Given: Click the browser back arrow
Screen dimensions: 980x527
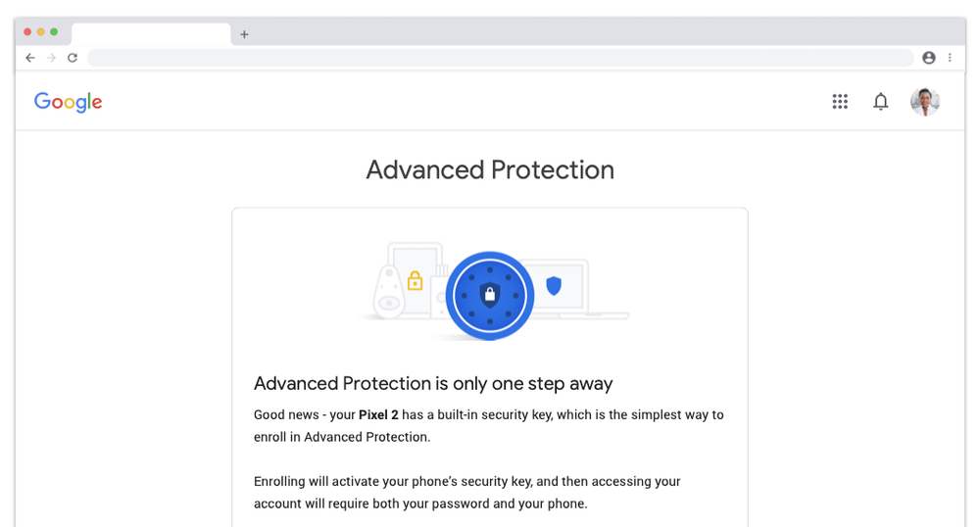Looking at the screenshot, I should pyautogui.click(x=30, y=58).
